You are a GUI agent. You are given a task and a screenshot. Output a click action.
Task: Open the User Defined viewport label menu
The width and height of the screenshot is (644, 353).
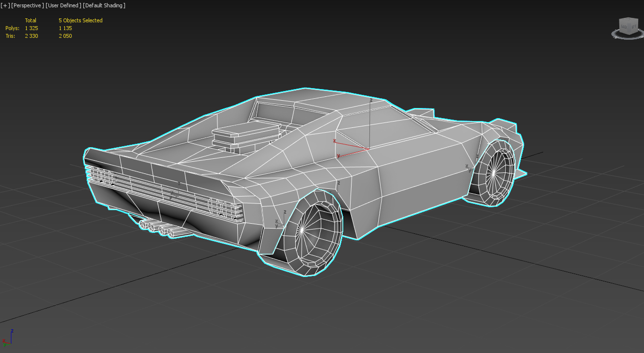coord(63,5)
